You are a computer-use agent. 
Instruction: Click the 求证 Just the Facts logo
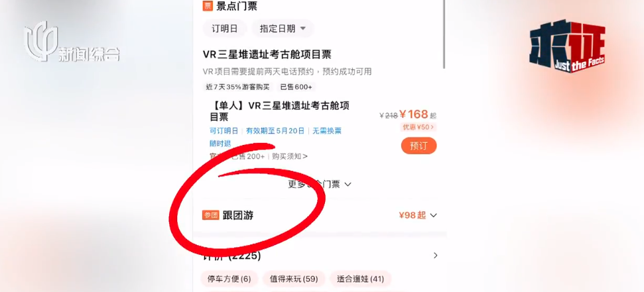coord(566,47)
